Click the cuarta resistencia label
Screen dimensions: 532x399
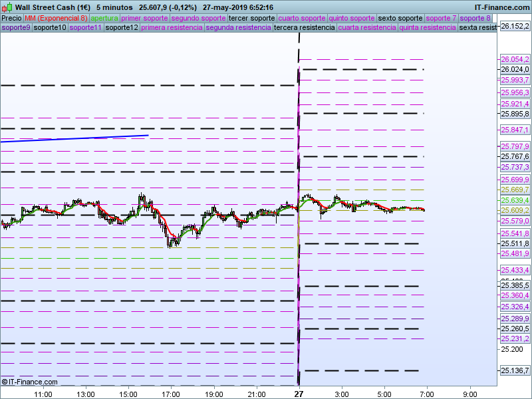pyautogui.click(x=367, y=27)
